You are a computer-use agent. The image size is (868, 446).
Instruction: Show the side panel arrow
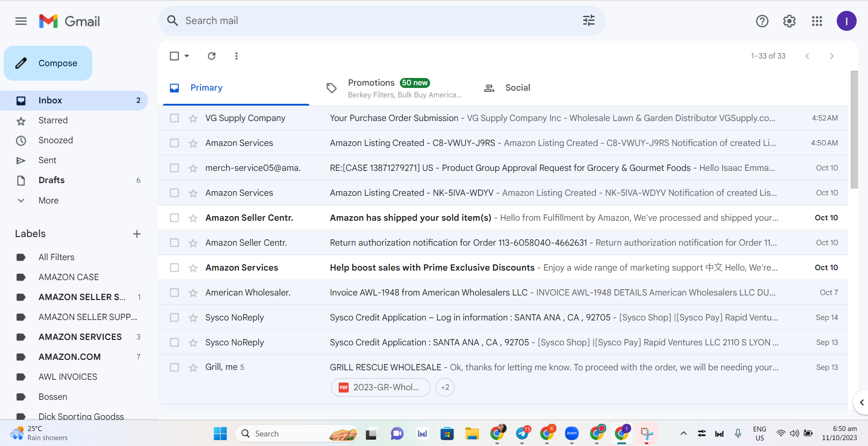click(x=861, y=402)
